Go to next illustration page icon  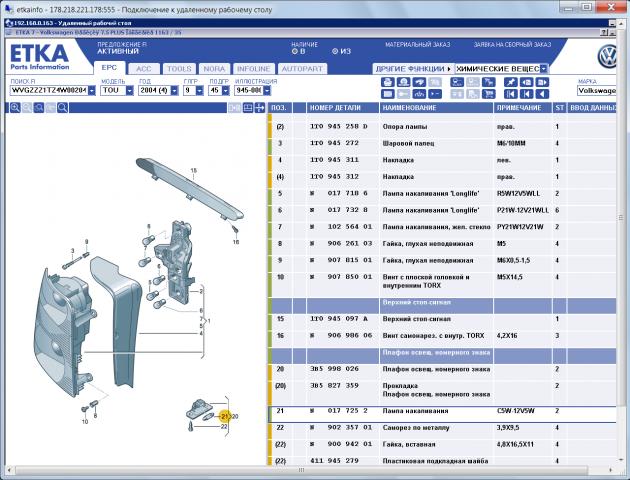(542, 82)
